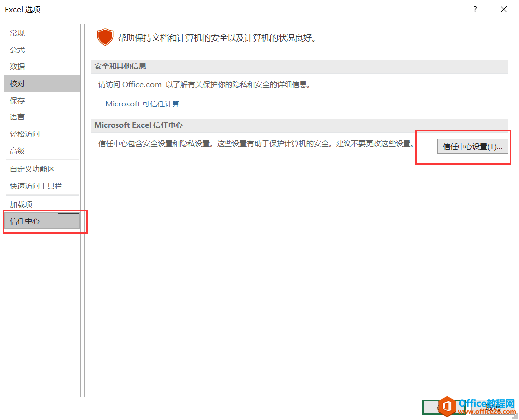This screenshot has width=519, height=420.
Task: Click the 信任中心设置(T)... button
Action: tap(472, 147)
